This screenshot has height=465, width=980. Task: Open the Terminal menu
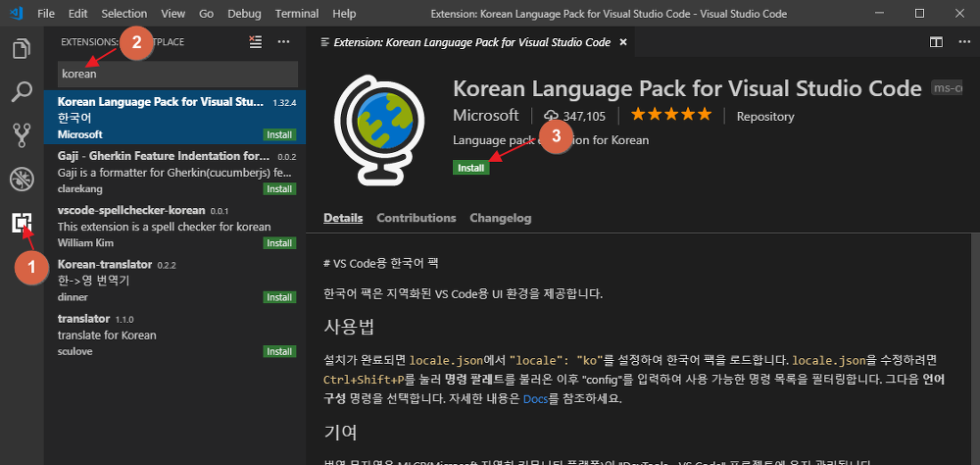(297, 13)
